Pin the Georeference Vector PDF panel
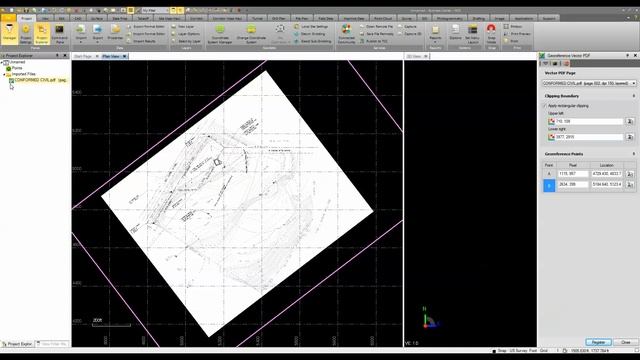 627,55
